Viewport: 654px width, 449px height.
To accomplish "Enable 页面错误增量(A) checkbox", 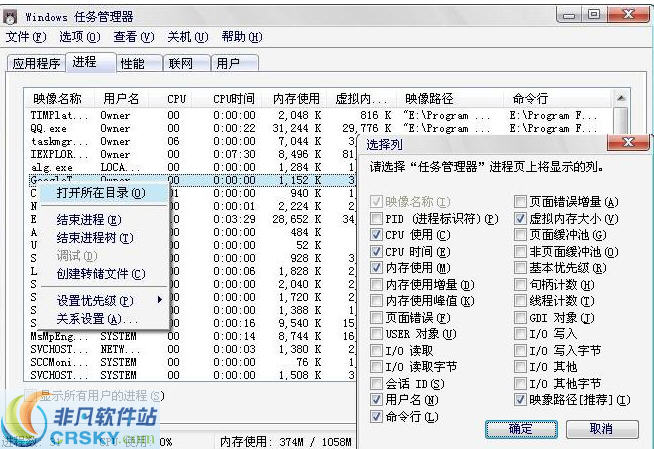I will coord(520,202).
